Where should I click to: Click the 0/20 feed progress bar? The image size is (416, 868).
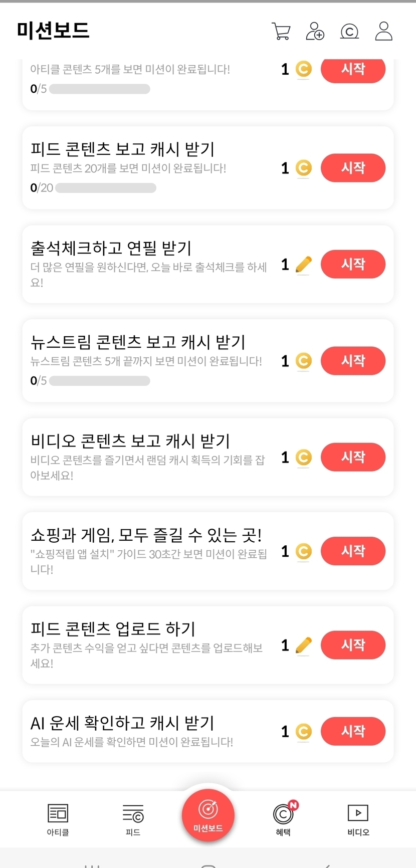point(105,188)
